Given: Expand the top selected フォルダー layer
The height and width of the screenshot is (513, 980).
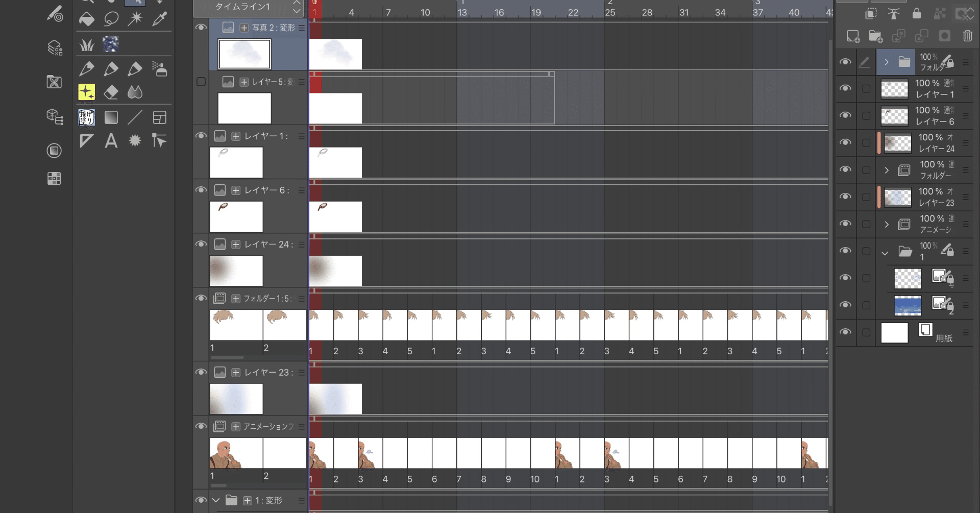Looking at the screenshot, I should coord(887,62).
